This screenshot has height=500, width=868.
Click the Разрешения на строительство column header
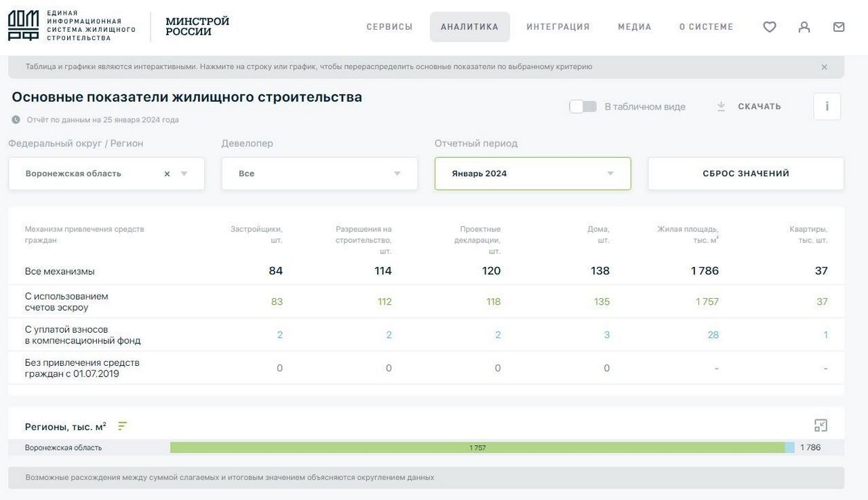pos(363,240)
